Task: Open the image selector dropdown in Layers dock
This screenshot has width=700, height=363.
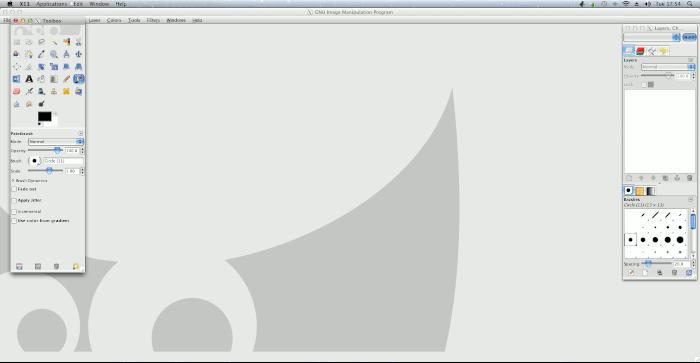Action: coord(652,38)
